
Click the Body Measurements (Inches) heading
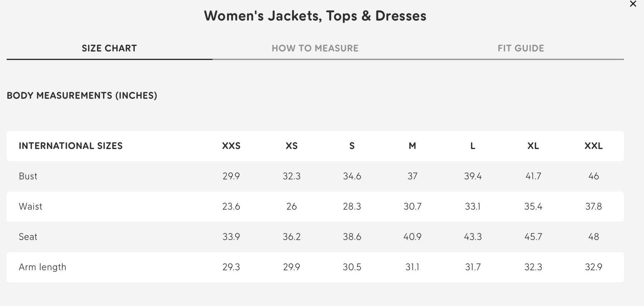coord(82,96)
